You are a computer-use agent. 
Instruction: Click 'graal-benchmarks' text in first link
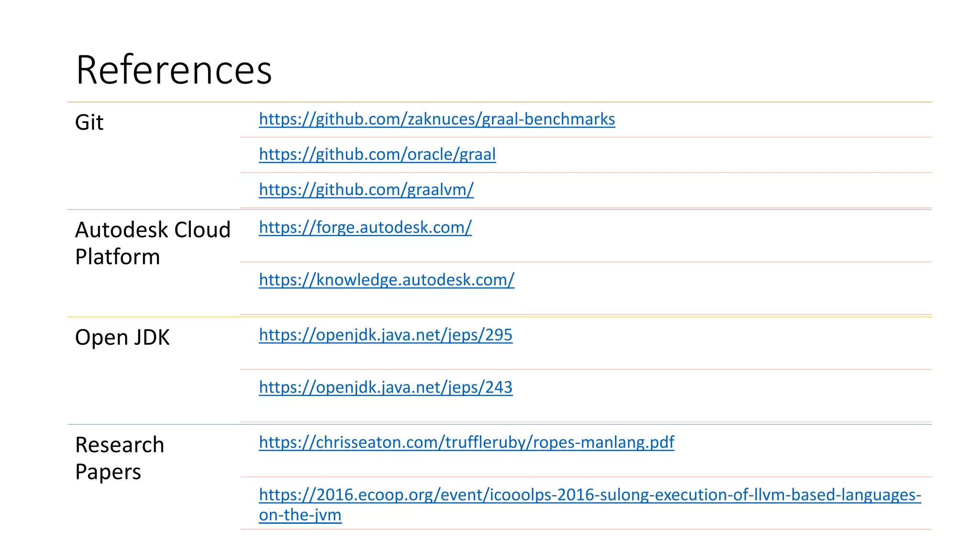pyautogui.click(x=548, y=119)
